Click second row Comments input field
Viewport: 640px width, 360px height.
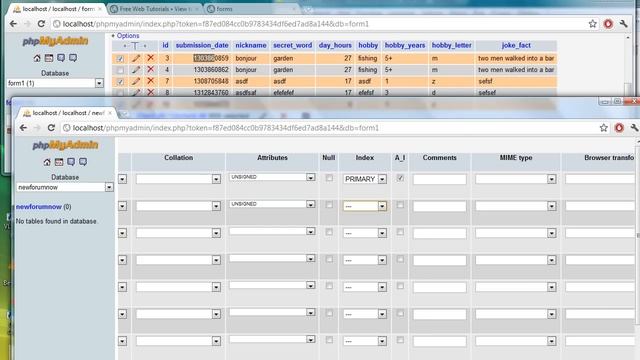point(439,206)
